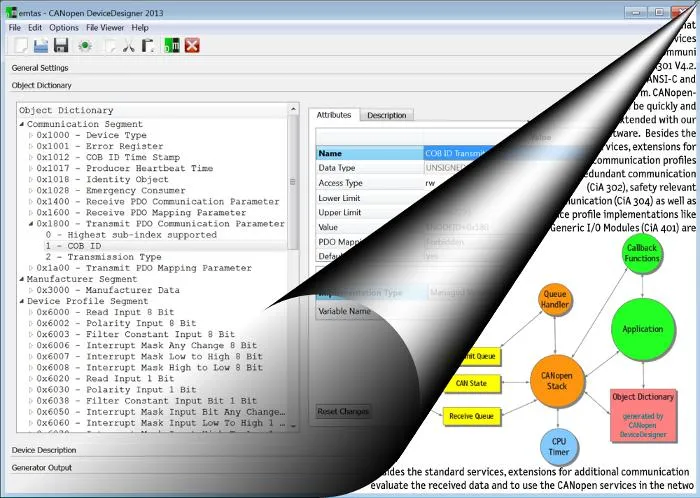Open the File menu

point(15,28)
